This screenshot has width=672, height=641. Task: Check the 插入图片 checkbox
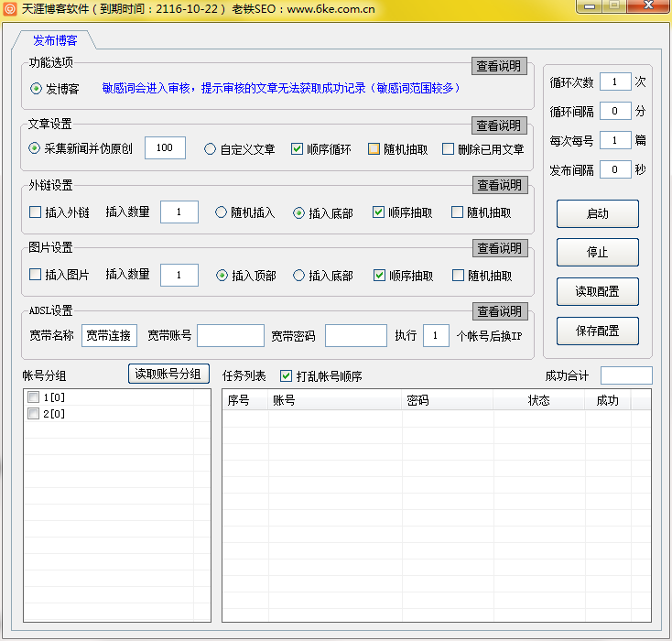(x=36, y=275)
